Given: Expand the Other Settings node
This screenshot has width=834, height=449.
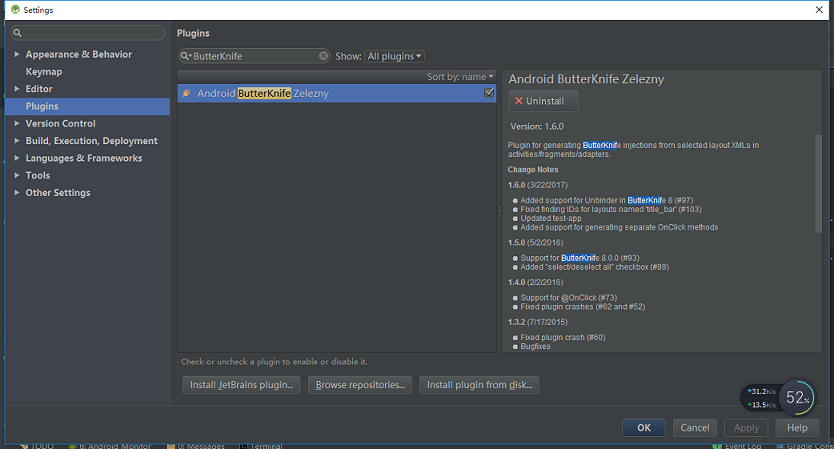Looking at the screenshot, I should tap(17, 193).
